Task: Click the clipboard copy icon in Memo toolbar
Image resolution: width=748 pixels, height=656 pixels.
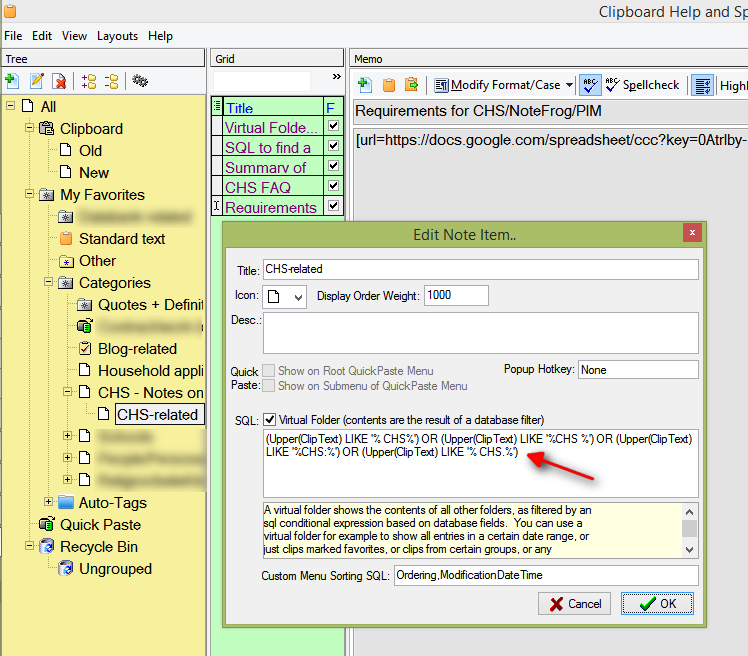Action: (x=389, y=85)
